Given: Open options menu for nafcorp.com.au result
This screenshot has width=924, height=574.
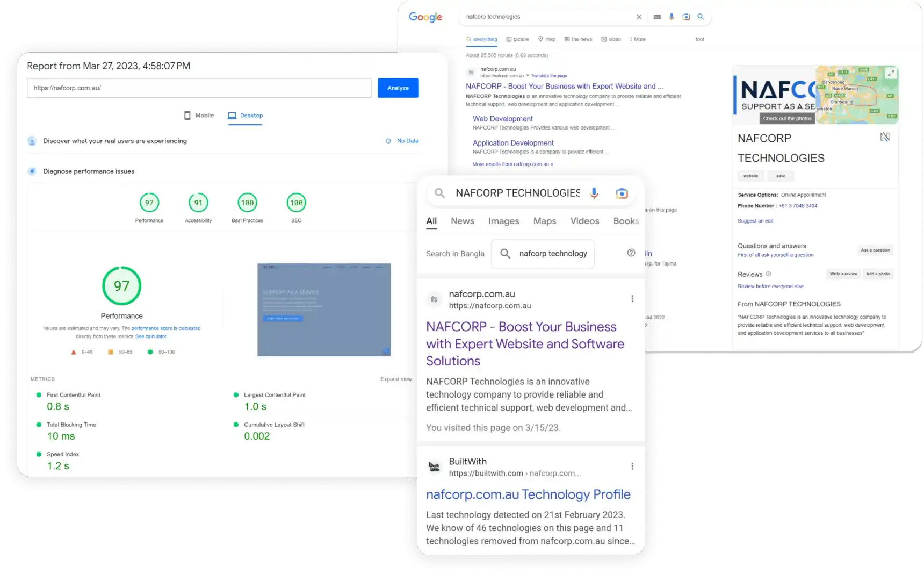Looking at the screenshot, I should (x=632, y=299).
